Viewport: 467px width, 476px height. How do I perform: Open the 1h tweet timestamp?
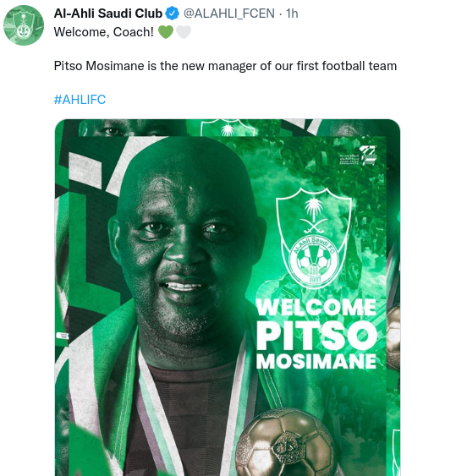[x=292, y=14]
